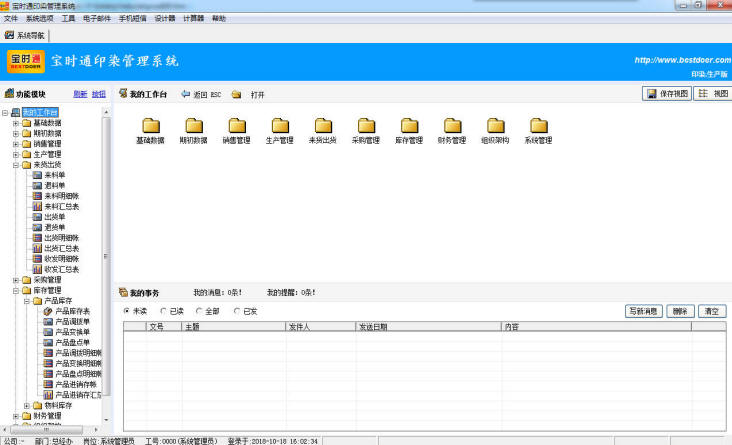Select the 未读 radio button
Screen dimensions: 732x445
click(127, 311)
